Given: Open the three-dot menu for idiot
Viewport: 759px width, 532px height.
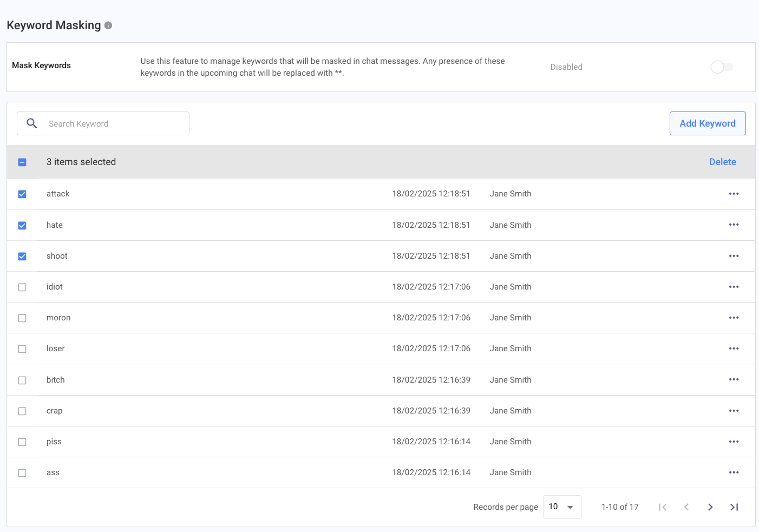Looking at the screenshot, I should pyautogui.click(x=734, y=287).
